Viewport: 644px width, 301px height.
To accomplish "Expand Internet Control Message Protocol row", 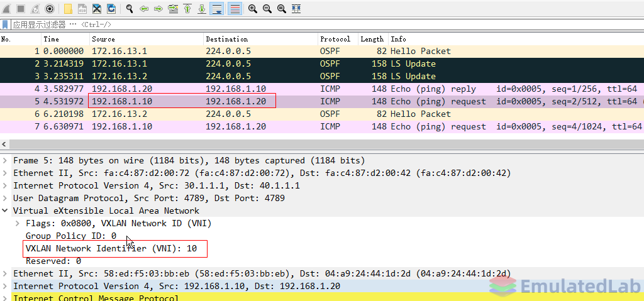I will coord(5,298).
